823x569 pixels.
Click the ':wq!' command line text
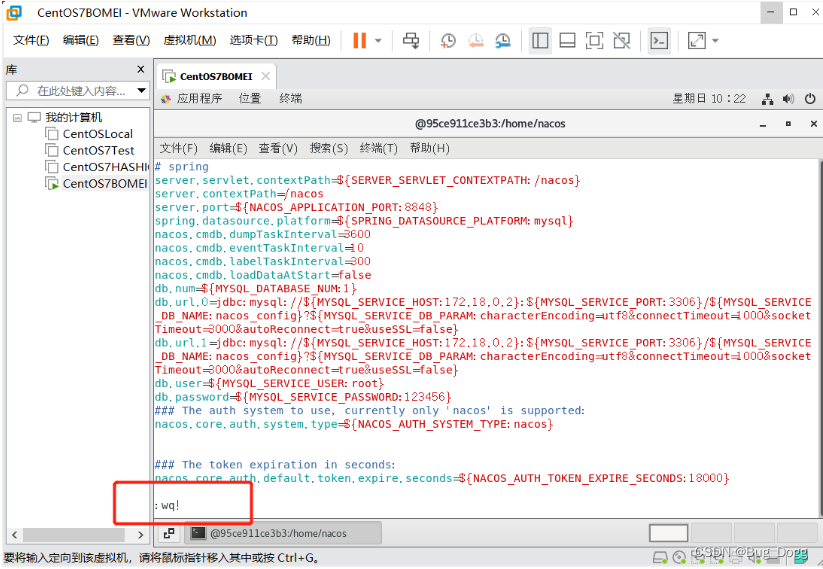[x=167, y=505]
